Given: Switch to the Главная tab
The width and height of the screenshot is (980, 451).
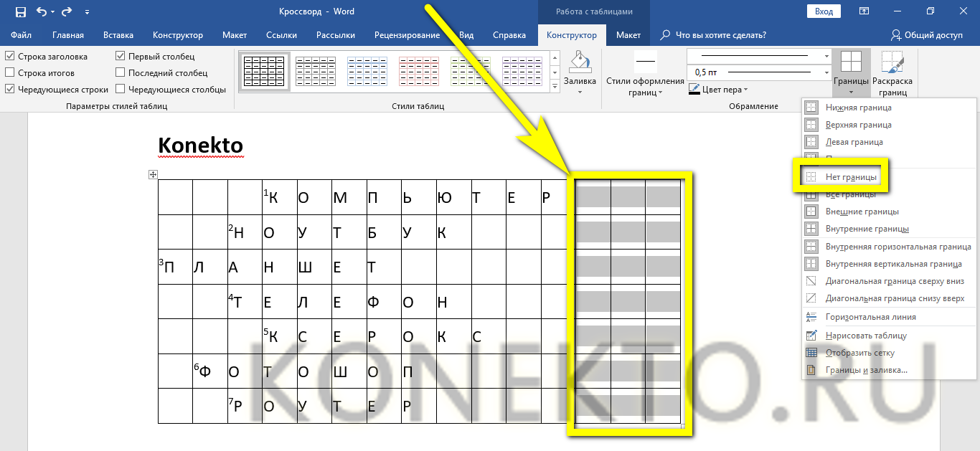Looking at the screenshot, I should pyautogui.click(x=68, y=35).
